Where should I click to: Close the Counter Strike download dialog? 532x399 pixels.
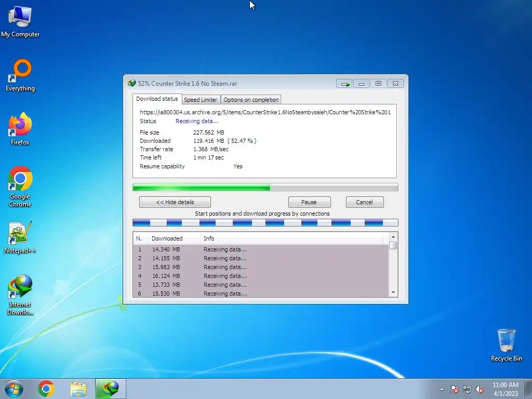click(x=395, y=84)
